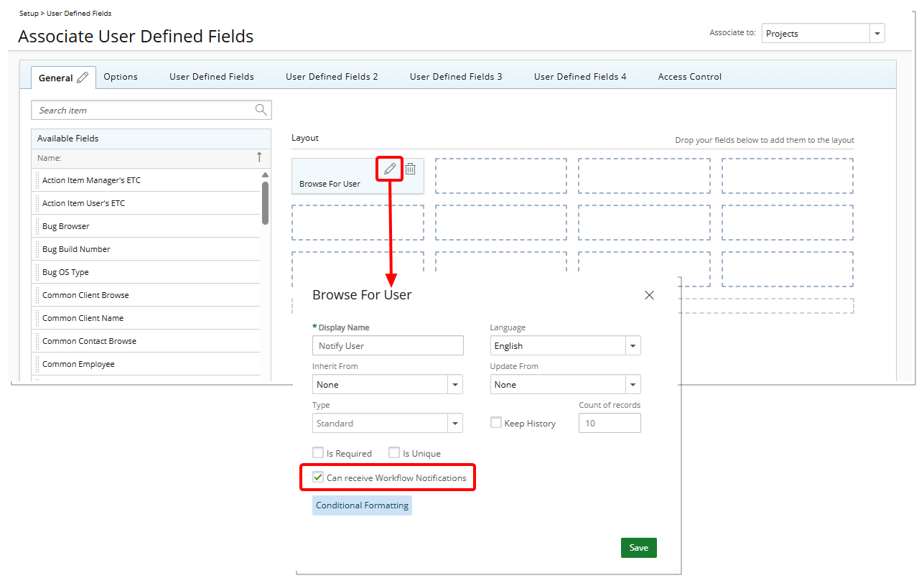Click the sort arrow next to Name header
924x583 pixels.
259,157
